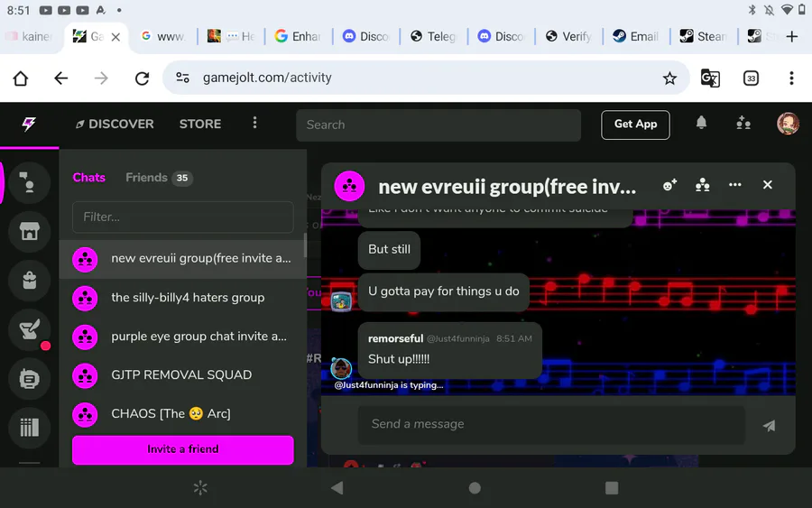Screen dimensions: 812x508
Task: Click the group avatar in chat header
Action: [x=349, y=186]
